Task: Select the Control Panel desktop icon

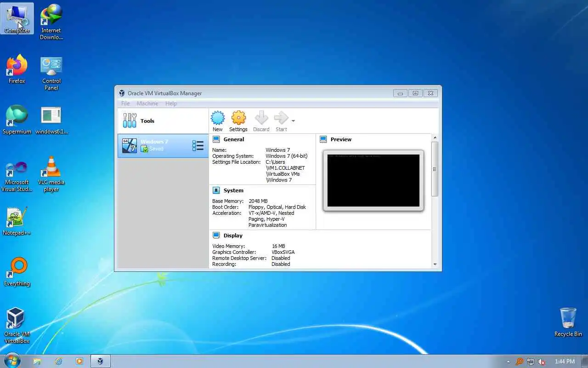Action: coord(51,73)
